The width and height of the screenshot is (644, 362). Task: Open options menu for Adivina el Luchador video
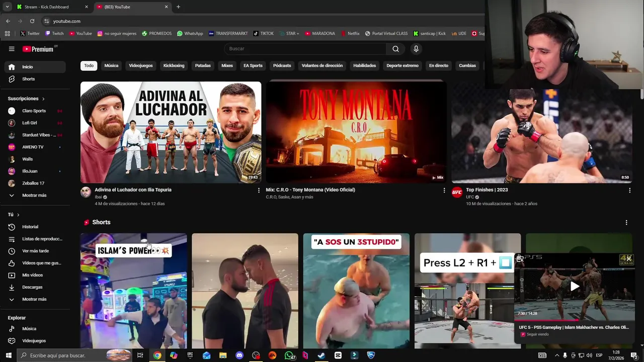click(259, 191)
